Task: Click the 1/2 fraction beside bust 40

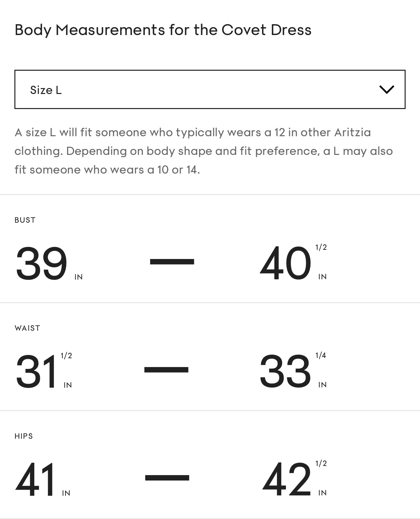Action: pyautogui.click(x=321, y=247)
